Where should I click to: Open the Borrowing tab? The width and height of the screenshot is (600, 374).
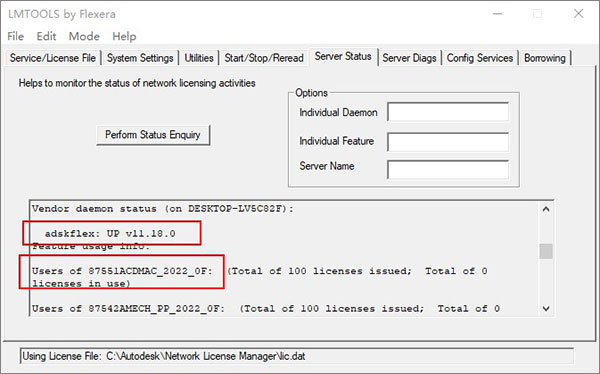tap(545, 58)
